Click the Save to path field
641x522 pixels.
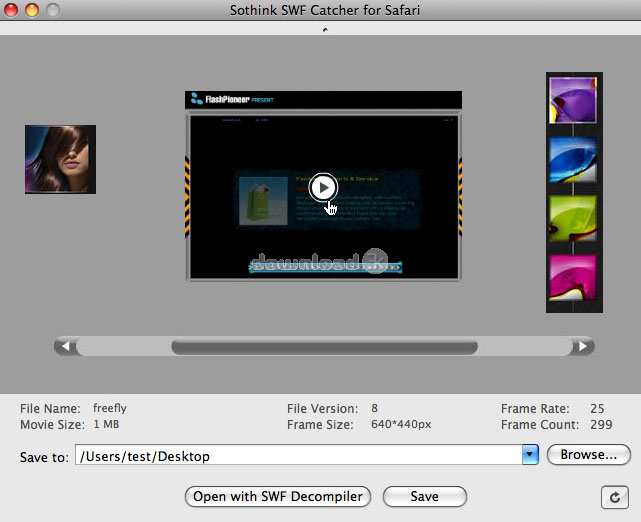coord(298,455)
